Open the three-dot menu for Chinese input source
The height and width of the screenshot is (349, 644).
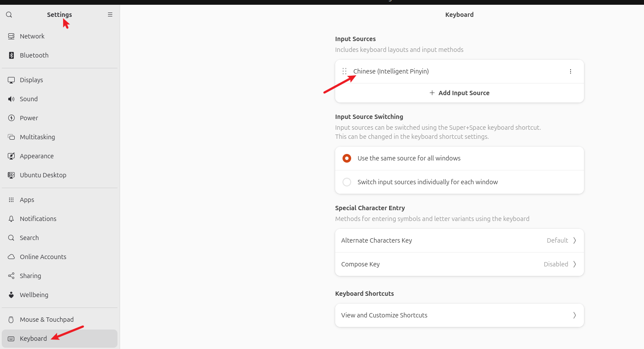point(571,71)
